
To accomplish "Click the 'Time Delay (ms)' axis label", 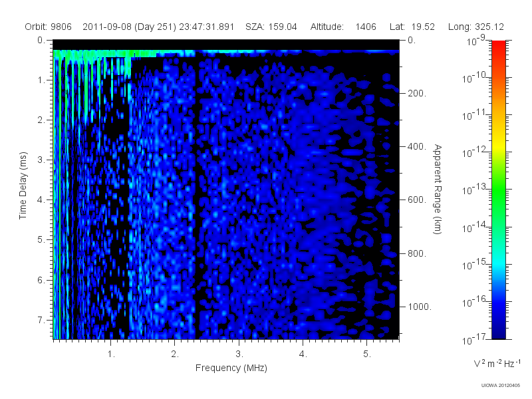I will click(x=23, y=186).
